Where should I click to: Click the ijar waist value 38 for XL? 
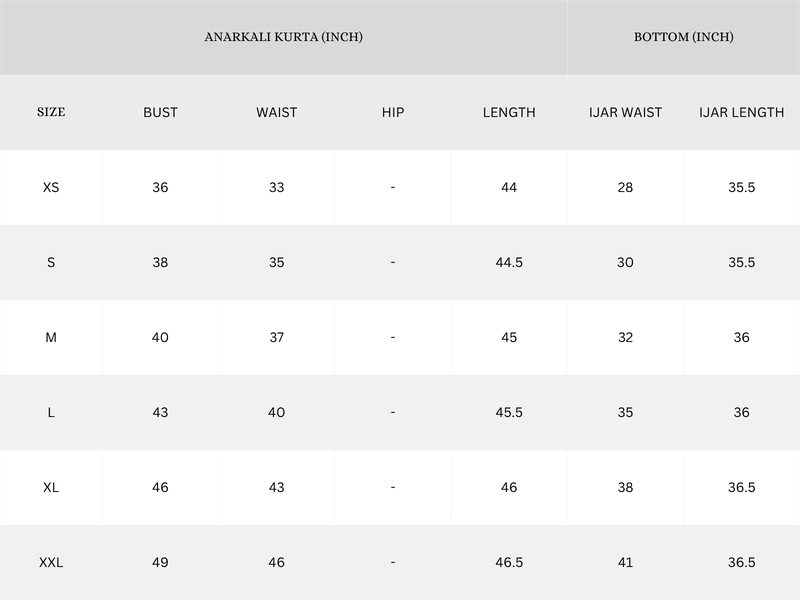(625, 487)
